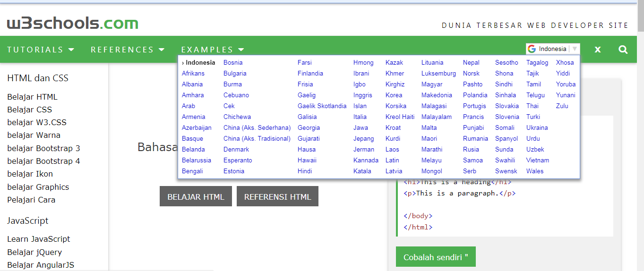Open belajar Bootstrap 4 link
This screenshot has width=644, height=271.
[x=43, y=161]
